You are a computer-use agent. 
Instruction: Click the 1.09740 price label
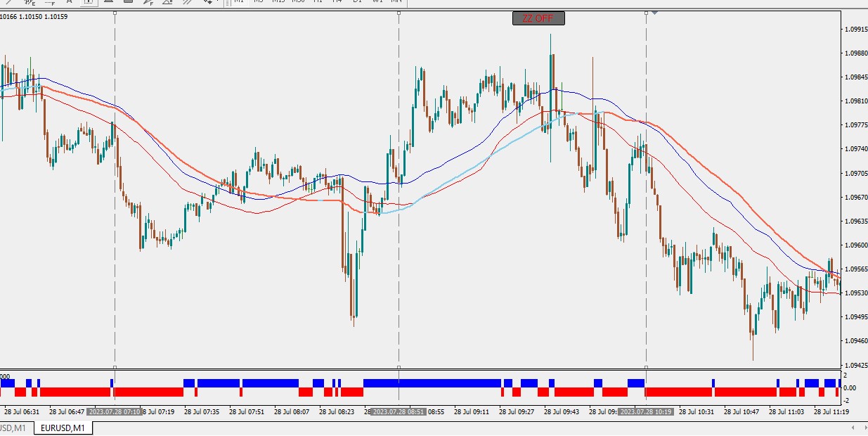pyautogui.click(x=855, y=149)
